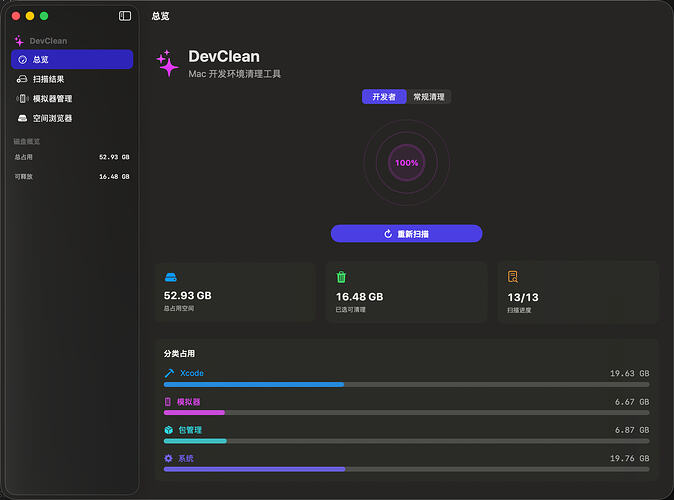This screenshot has height=500, width=674.
Task: Click the green zoom window button
Action: tap(44, 16)
